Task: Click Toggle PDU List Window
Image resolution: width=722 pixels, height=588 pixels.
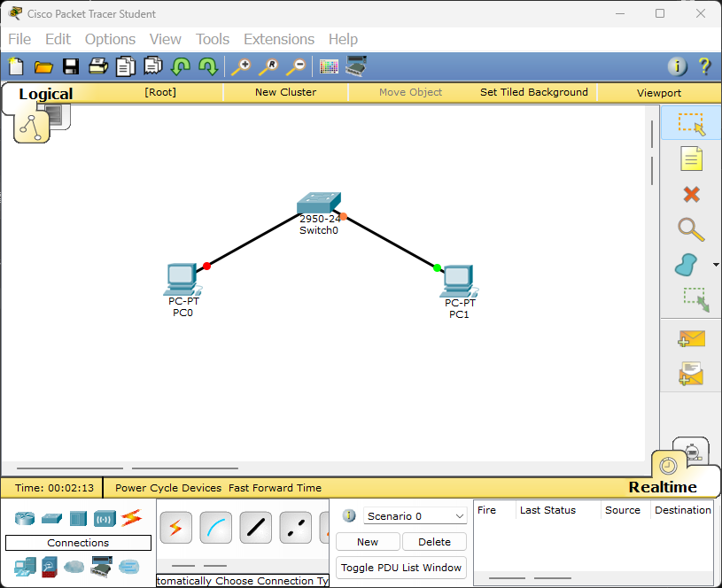Action: click(401, 568)
